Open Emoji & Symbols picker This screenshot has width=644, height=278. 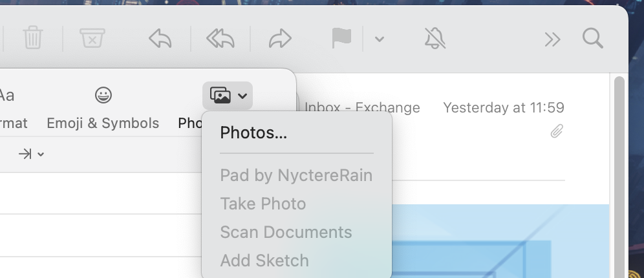[103, 107]
